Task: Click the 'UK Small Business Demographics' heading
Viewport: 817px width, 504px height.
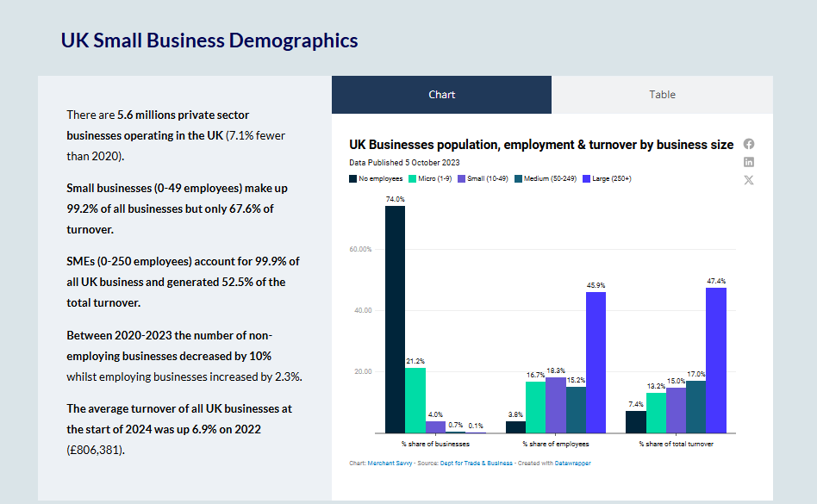Action: pos(209,40)
